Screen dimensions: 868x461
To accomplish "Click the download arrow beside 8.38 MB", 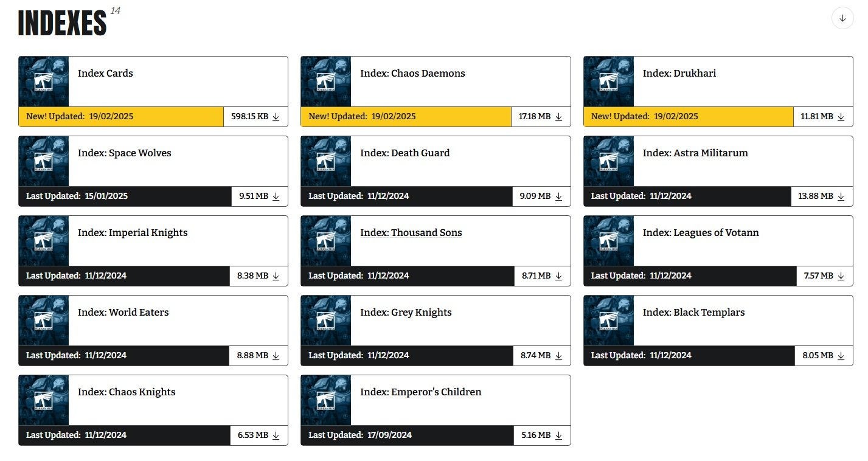I will (x=276, y=276).
